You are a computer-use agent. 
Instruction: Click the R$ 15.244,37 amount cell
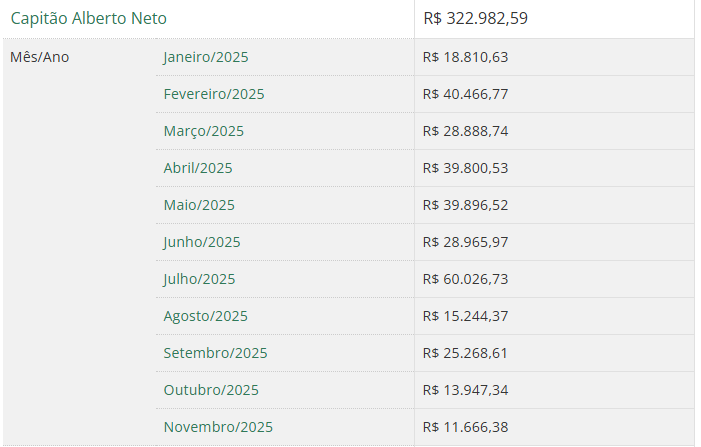click(x=465, y=316)
